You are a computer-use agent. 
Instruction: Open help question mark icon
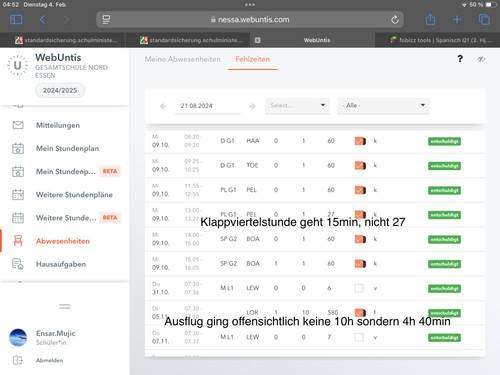coord(460,59)
